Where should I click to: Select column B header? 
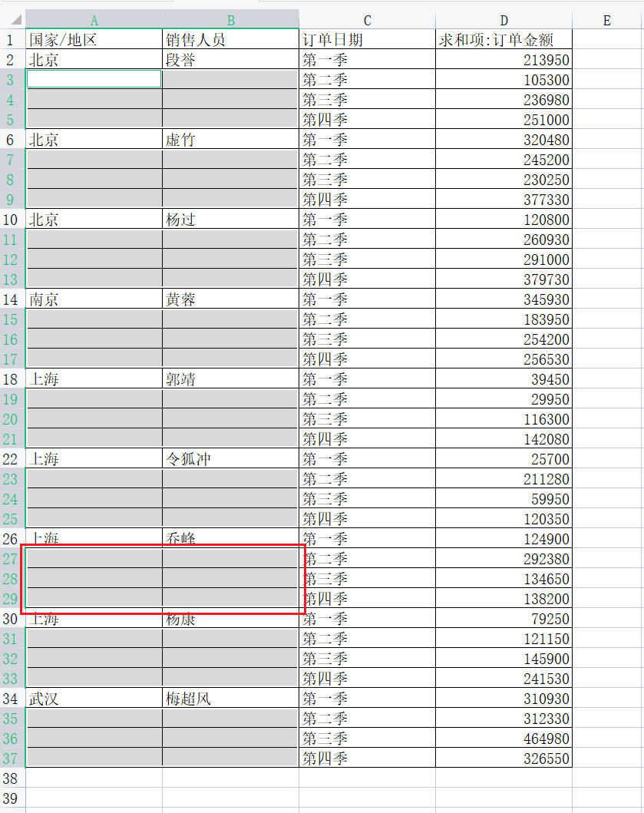pyautogui.click(x=230, y=21)
